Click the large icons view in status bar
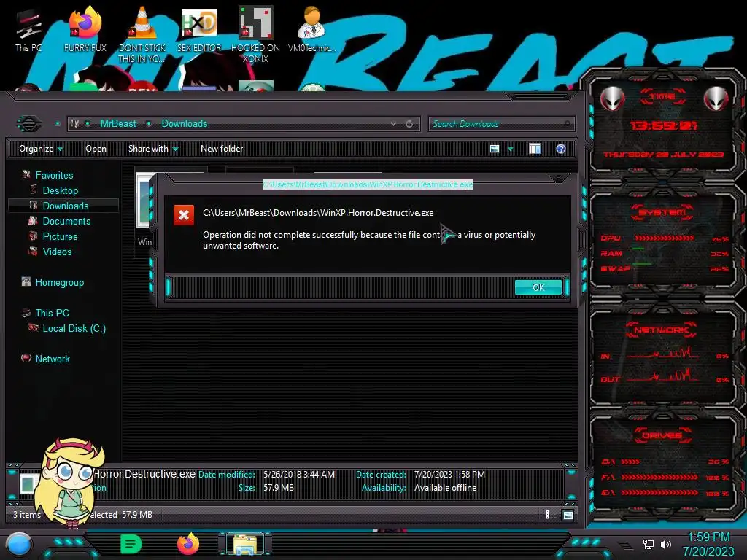This screenshot has height=560, width=747. (568, 515)
